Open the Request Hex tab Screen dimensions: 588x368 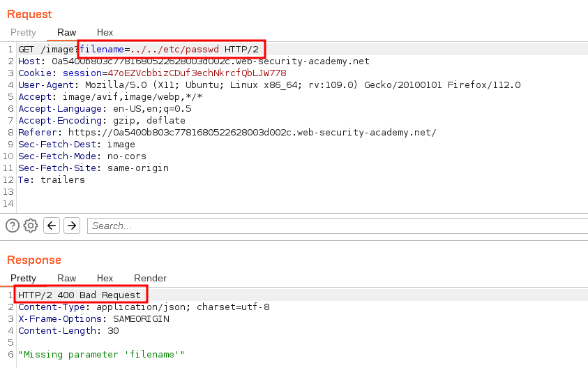pyautogui.click(x=105, y=32)
